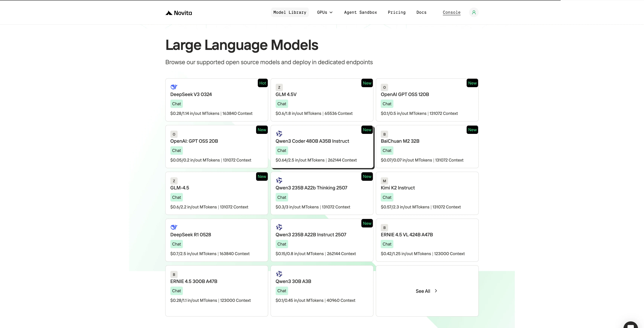Open DeepSeek R1 0528 title
The width and height of the screenshot is (644, 328).
click(x=191, y=235)
